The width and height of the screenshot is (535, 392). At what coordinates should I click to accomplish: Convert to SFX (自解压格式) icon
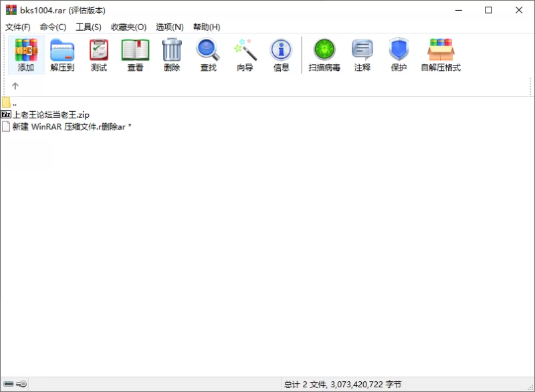click(x=441, y=55)
